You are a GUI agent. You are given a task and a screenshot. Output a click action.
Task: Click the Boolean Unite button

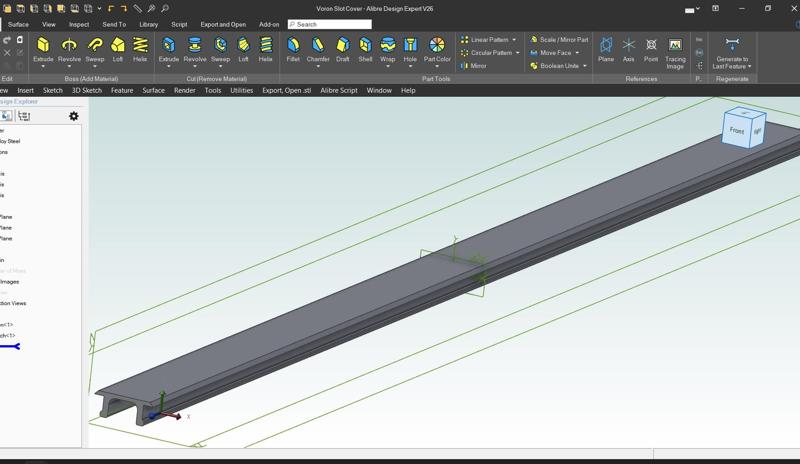[554, 66]
